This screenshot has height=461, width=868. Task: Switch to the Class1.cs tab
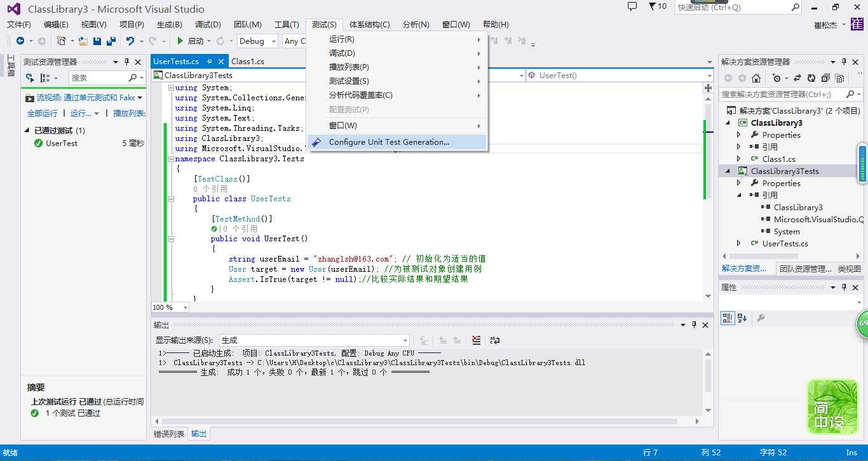click(x=248, y=62)
